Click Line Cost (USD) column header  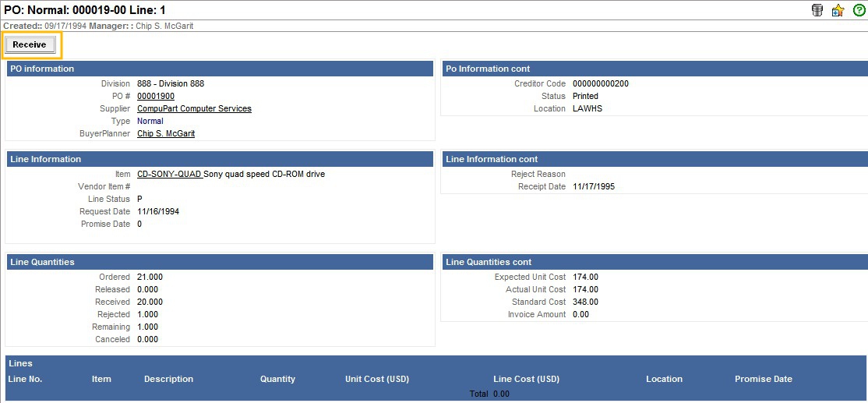526,379
